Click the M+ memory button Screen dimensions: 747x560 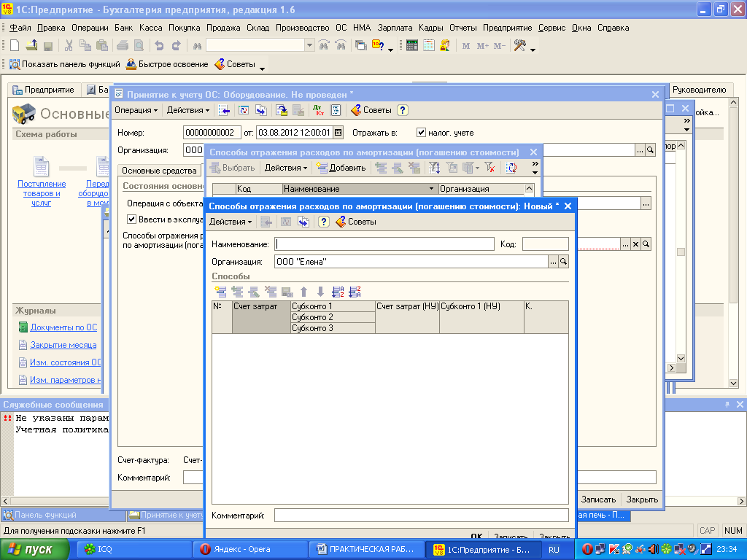[x=483, y=46]
